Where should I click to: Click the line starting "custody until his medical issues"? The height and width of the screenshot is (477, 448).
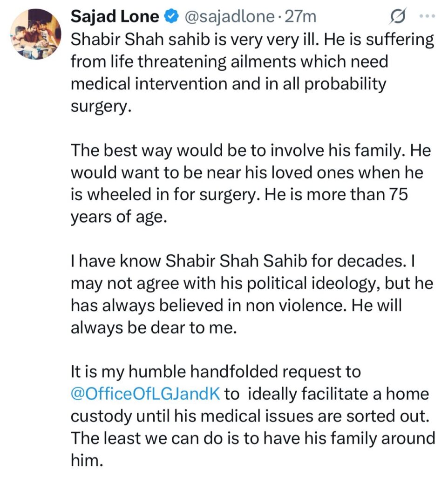click(249, 416)
